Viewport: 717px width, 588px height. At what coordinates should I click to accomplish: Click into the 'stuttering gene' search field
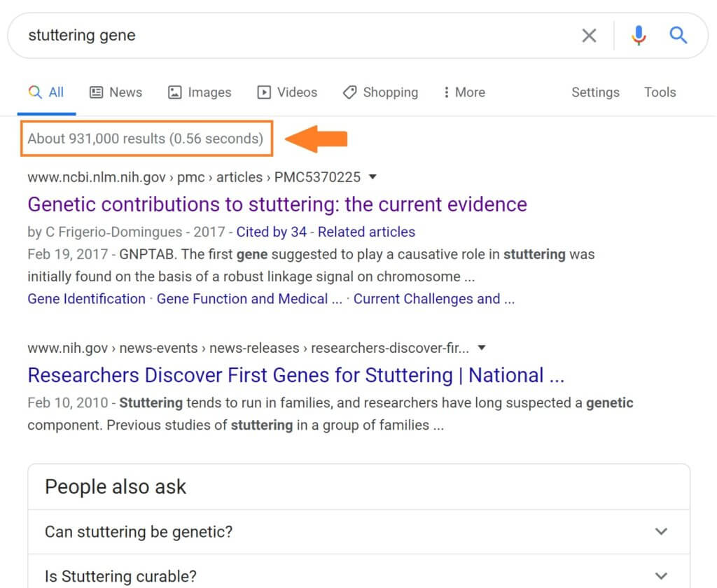click(x=293, y=35)
